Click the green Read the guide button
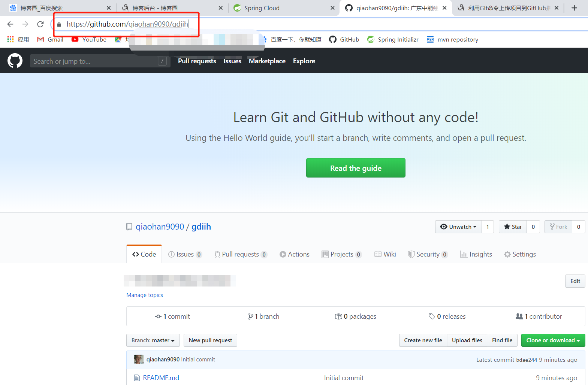The height and width of the screenshot is (385, 588). point(356,168)
